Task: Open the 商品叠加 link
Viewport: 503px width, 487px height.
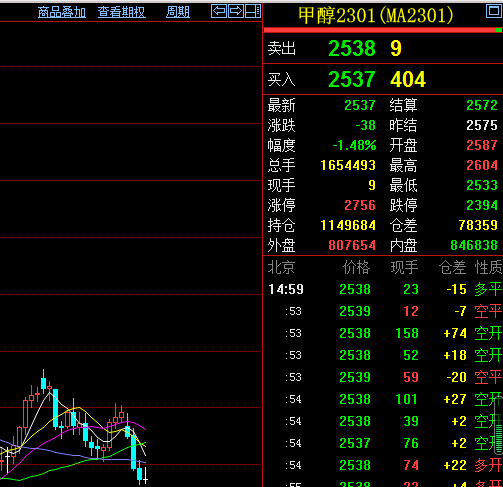Action: 62,12
